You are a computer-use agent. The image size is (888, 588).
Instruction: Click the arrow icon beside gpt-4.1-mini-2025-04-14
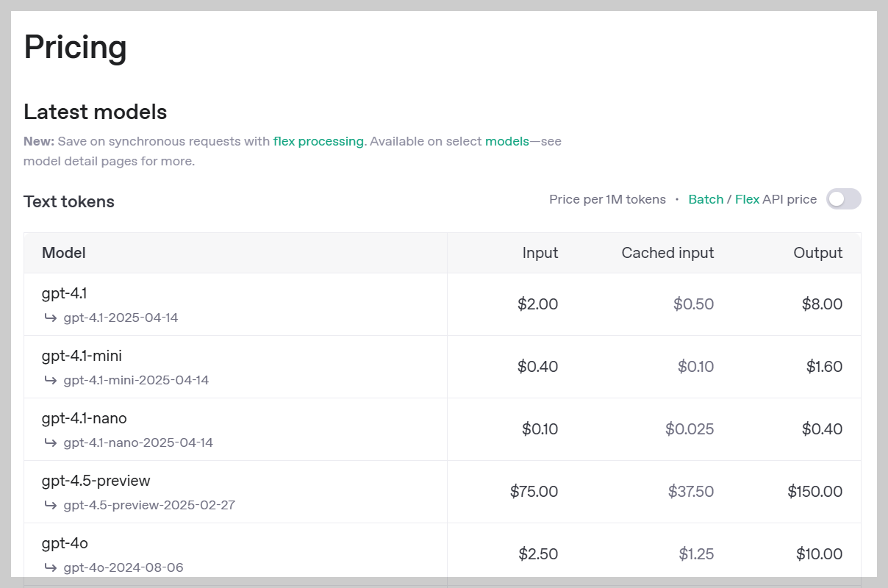point(50,380)
